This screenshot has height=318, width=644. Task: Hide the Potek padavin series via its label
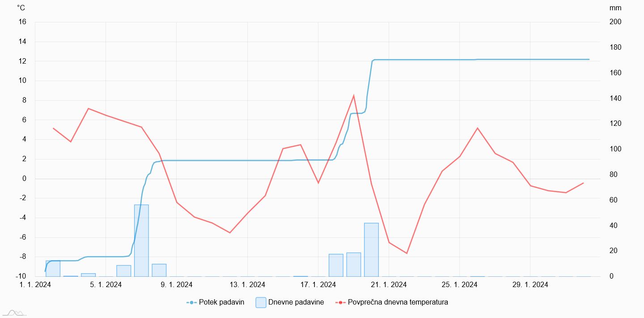(221, 302)
